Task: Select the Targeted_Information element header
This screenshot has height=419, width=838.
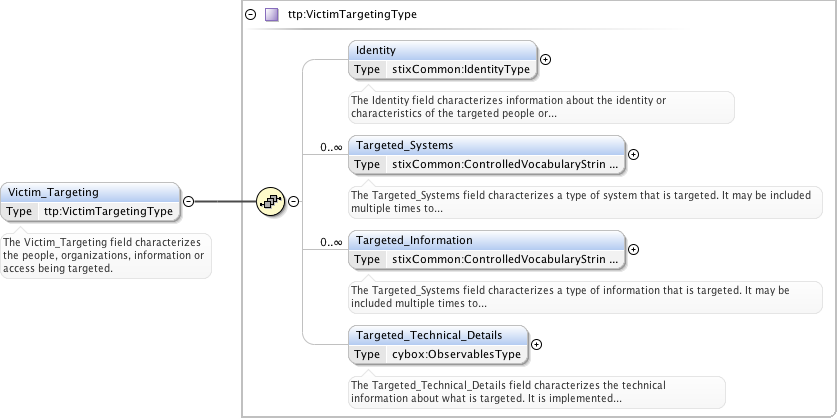Action: 486,240
